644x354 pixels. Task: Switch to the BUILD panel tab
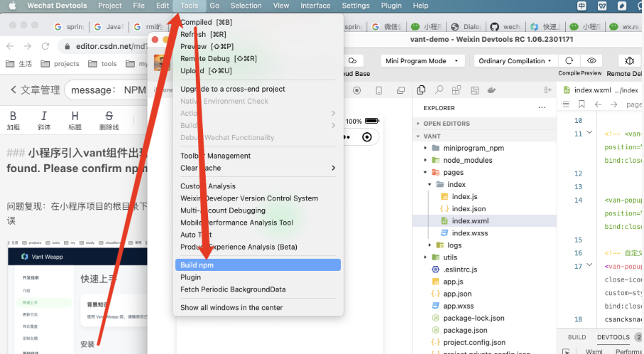pyautogui.click(x=577, y=337)
